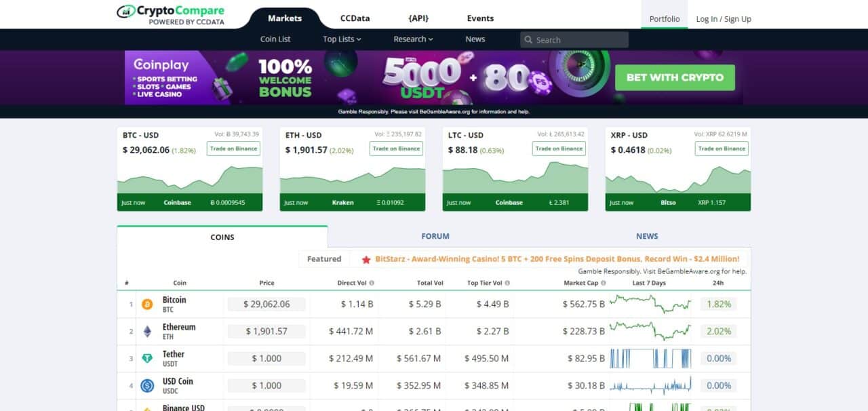Screen dimensions: 868x411
Task: Open the ETH - USD price chart card
Action: 353,169
